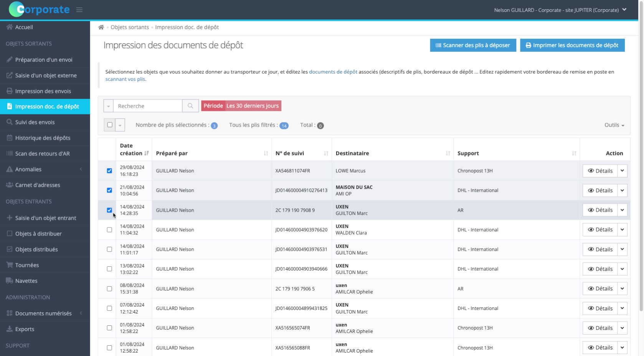The image size is (644, 356).
Task: Click the warning triangle icon for Anomalies
Action: [x=10, y=169]
